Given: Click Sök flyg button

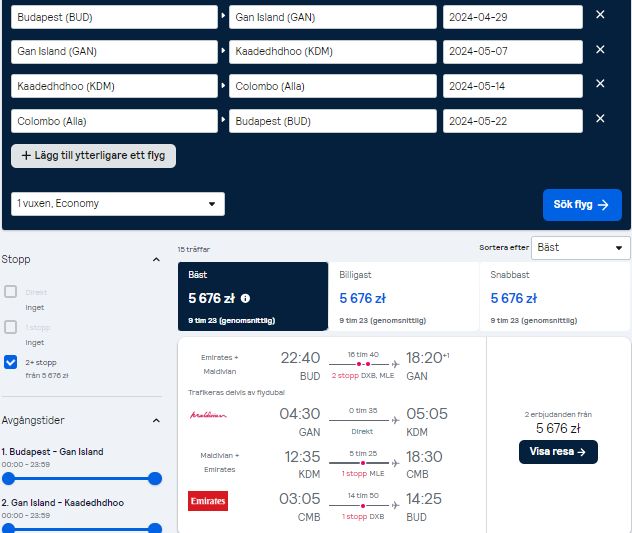Looking at the screenshot, I should pyautogui.click(x=582, y=205).
